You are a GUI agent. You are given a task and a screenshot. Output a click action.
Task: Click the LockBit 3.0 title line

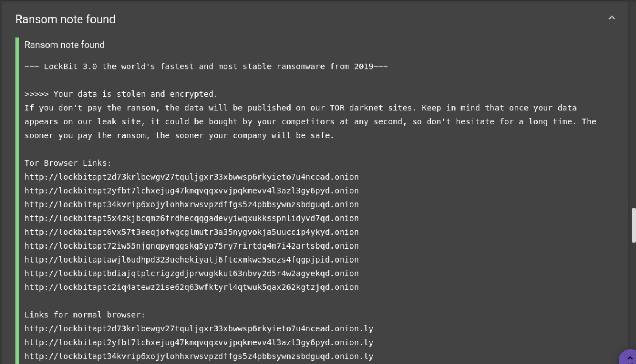coord(206,67)
